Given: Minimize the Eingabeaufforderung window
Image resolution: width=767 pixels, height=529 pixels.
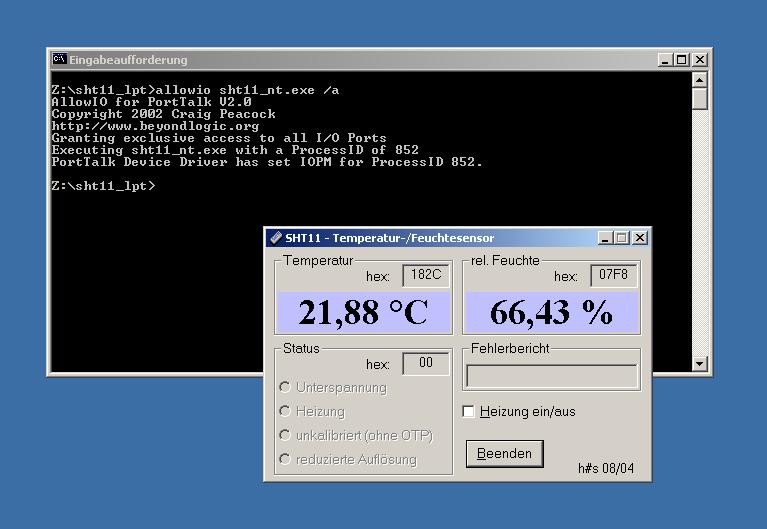Looking at the screenshot, I should tap(664, 60).
